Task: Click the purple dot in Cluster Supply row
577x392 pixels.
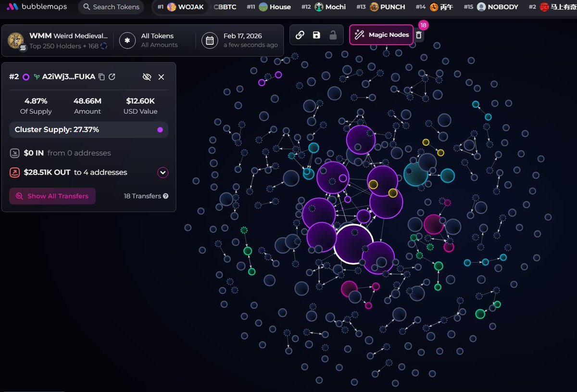Action: (x=160, y=130)
